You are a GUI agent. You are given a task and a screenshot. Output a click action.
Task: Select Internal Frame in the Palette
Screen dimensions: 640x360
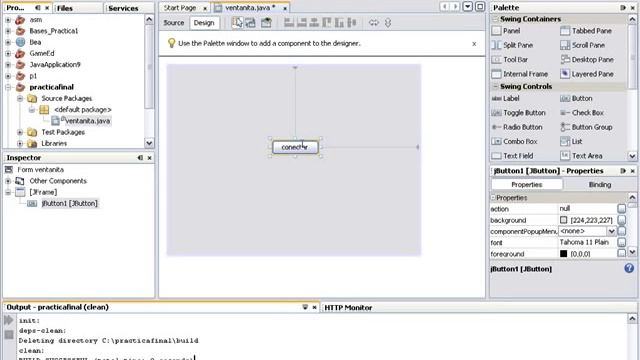(520, 74)
